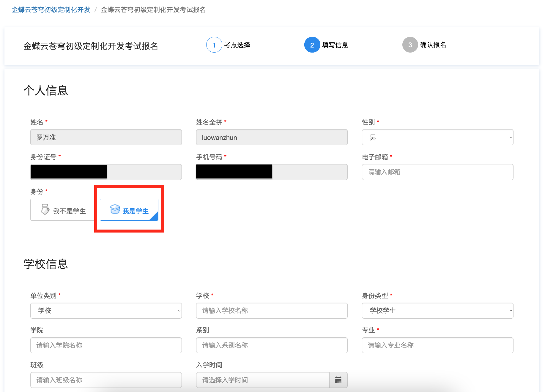Click the 姓名全拼 field showing luowanzhun
The width and height of the screenshot is (545, 392).
[x=272, y=137]
